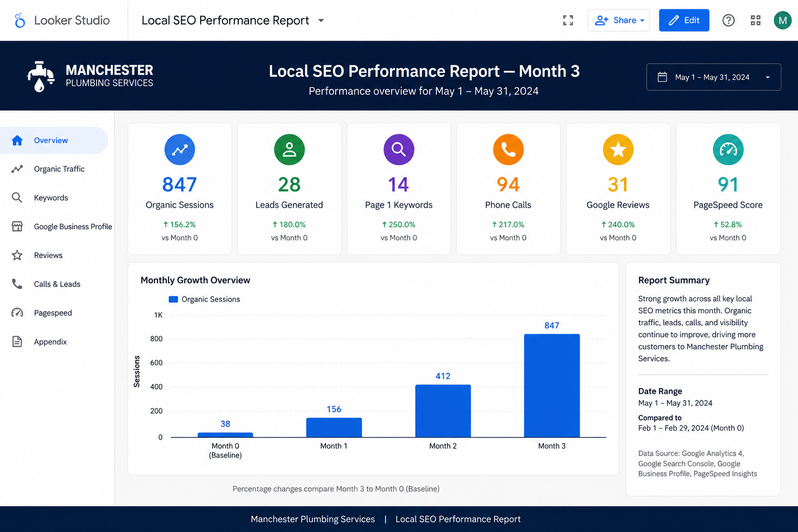Viewport: 798px width, 532px height.
Task: Open the report title dropdown arrow
Action: (x=321, y=20)
